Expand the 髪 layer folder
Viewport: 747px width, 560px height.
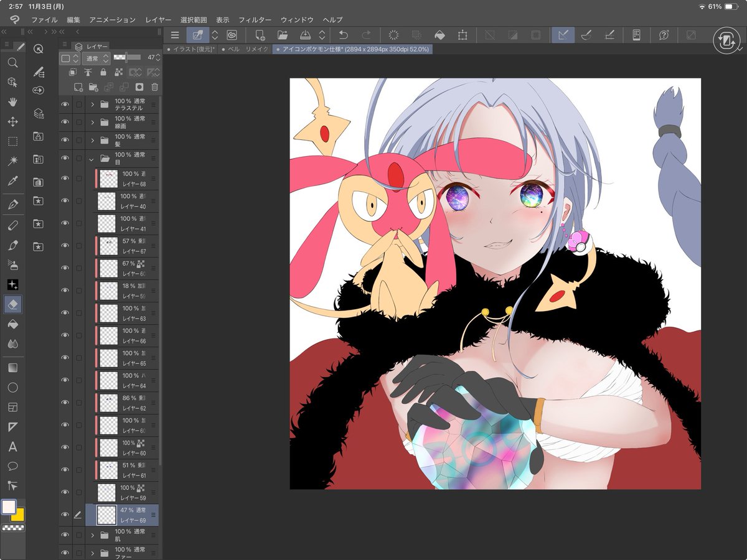coord(92,141)
